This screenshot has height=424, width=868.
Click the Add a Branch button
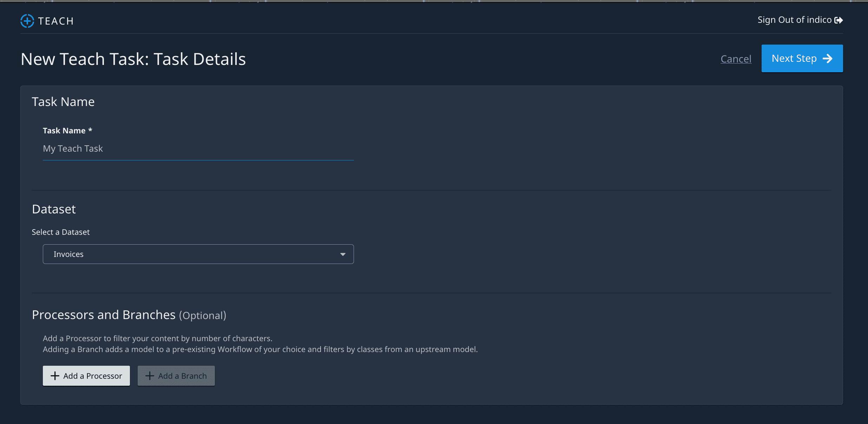(176, 376)
